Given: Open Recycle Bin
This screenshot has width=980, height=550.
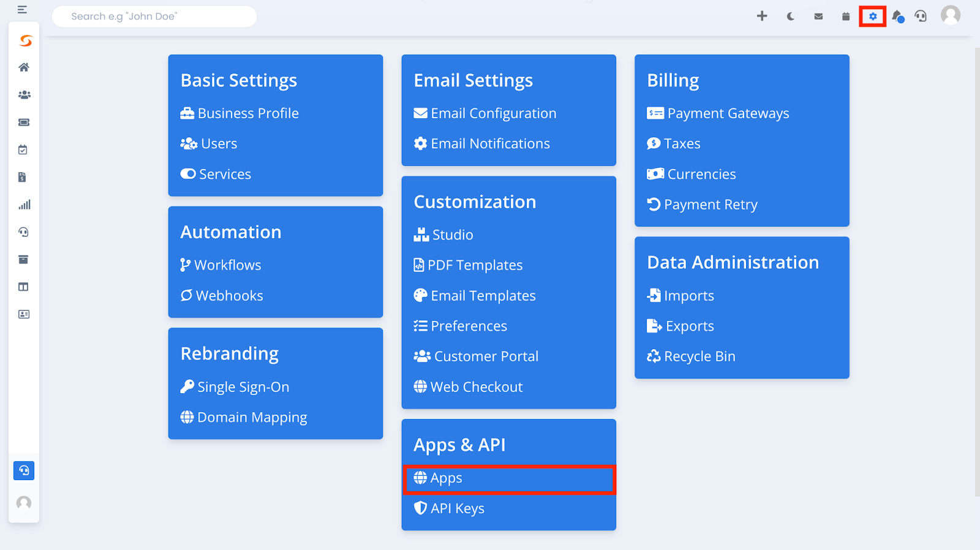Looking at the screenshot, I should tap(691, 356).
